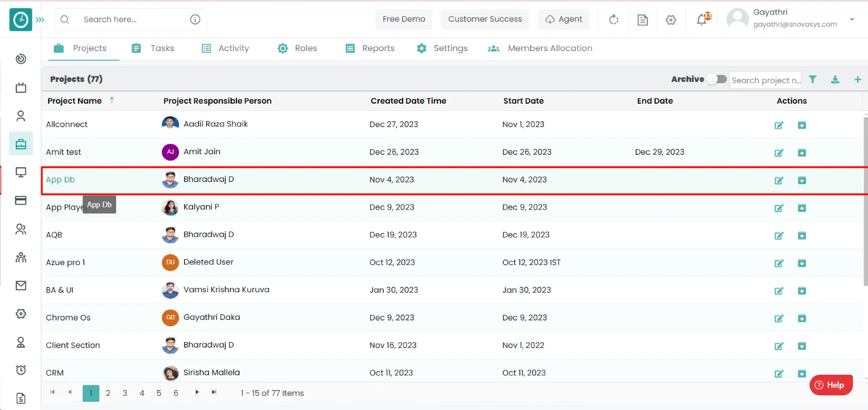Click the timer refresh icon in header

coord(614,20)
